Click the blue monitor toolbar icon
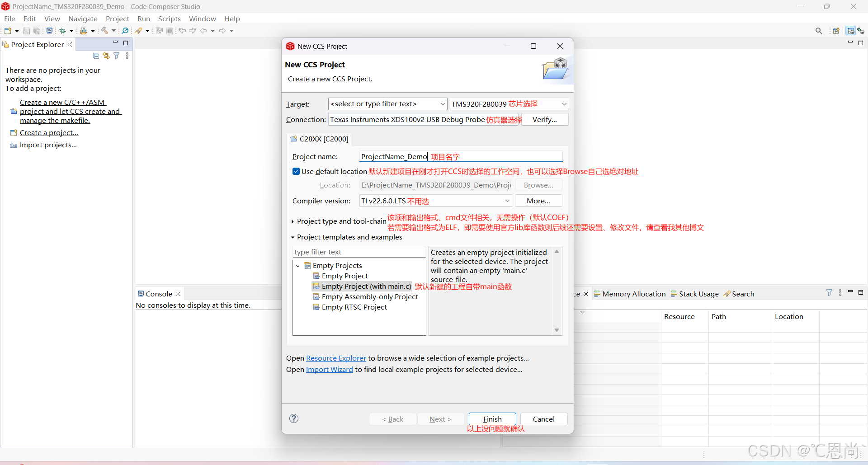The image size is (868, 465). pyautogui.click(x=49, y=31)
